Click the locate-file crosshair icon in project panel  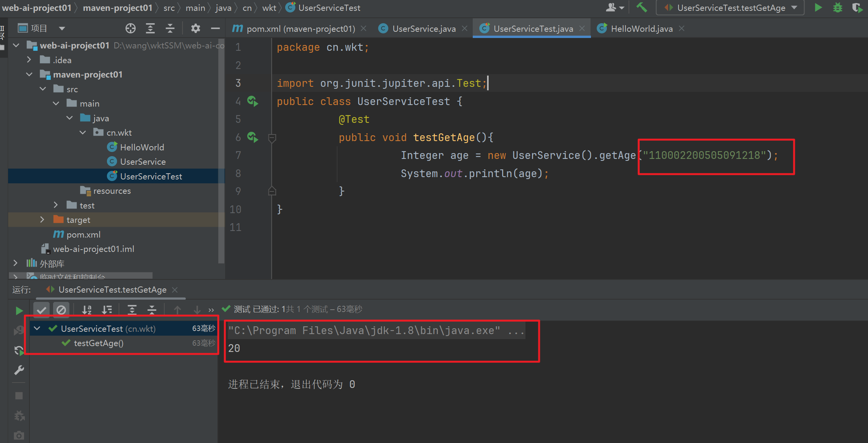point(131,28)
